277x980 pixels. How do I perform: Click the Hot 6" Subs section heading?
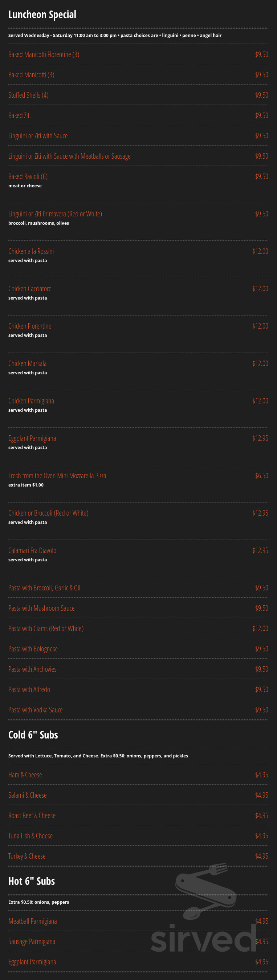click(x=32, y=881)
